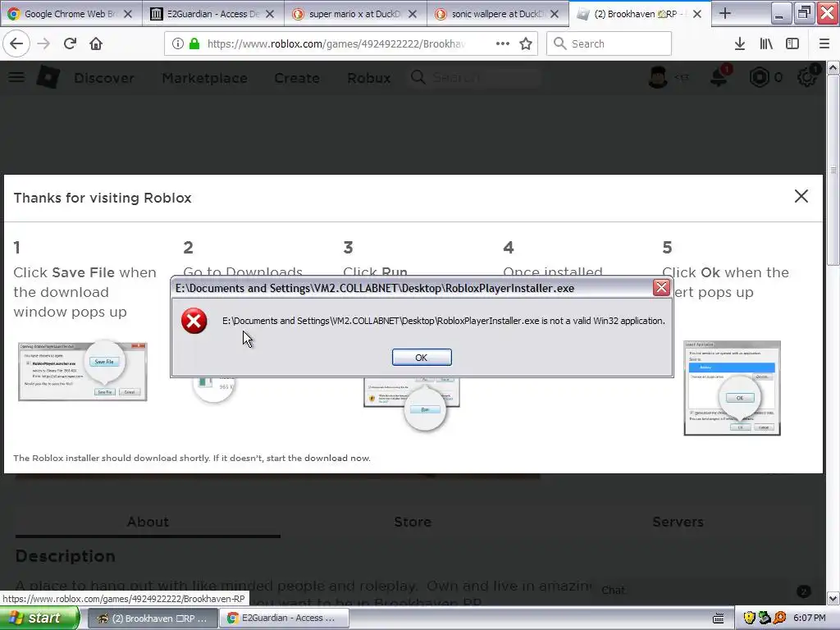Open Roblox notifications bell

719,77
